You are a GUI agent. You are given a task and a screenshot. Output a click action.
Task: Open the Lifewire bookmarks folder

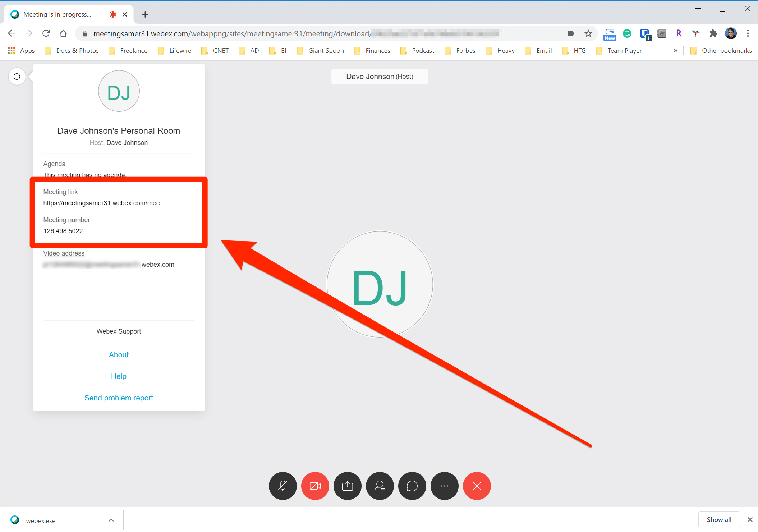[175, 51]
